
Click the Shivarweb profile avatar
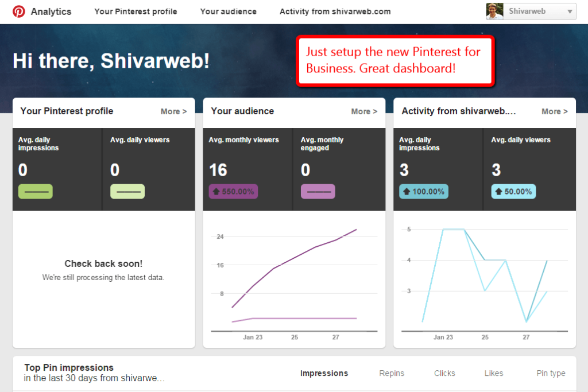(x=494, y=11)
